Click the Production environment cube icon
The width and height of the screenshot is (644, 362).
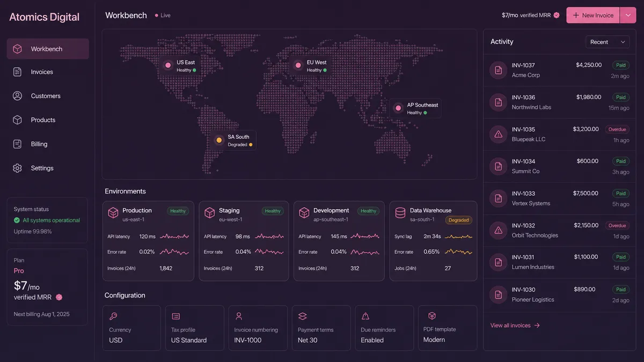(x=113, y=213)
